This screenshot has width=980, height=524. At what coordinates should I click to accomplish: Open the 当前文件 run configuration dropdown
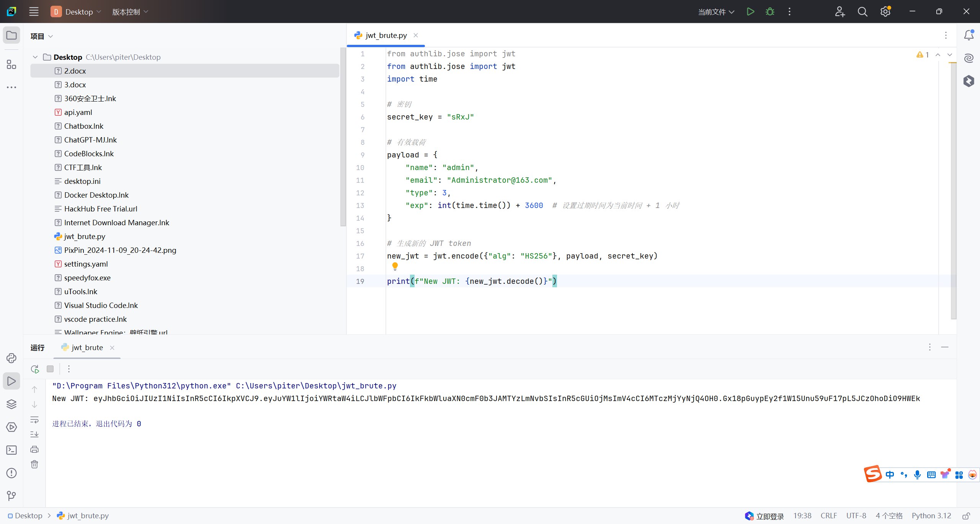[x=716, y=12]
